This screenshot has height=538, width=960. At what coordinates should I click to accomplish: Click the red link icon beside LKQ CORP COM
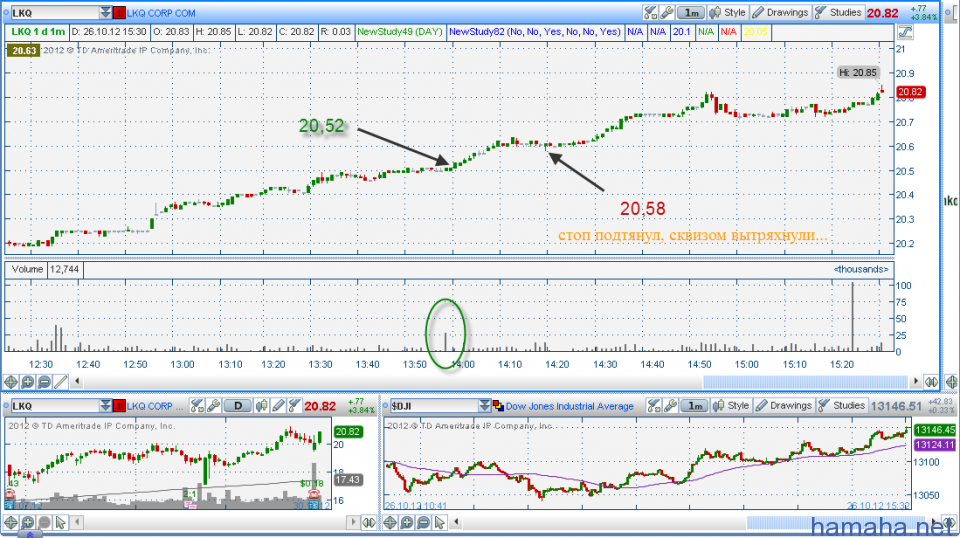click(x=119, y=13)
